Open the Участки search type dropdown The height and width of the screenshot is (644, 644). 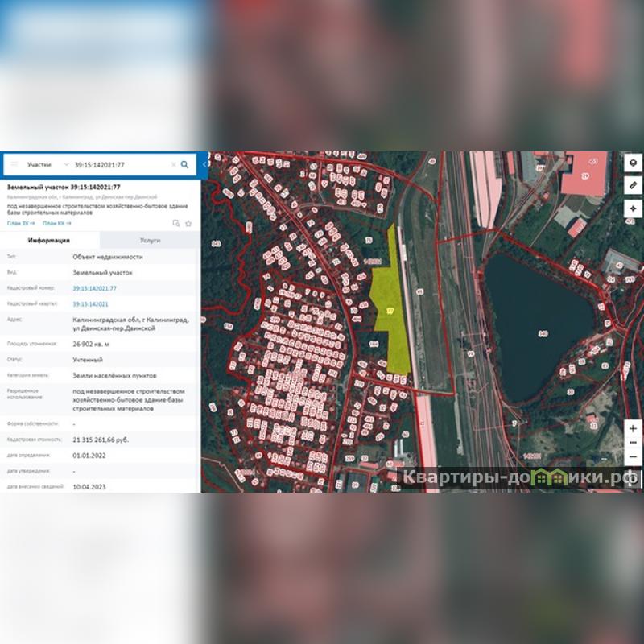pos(47,164)
